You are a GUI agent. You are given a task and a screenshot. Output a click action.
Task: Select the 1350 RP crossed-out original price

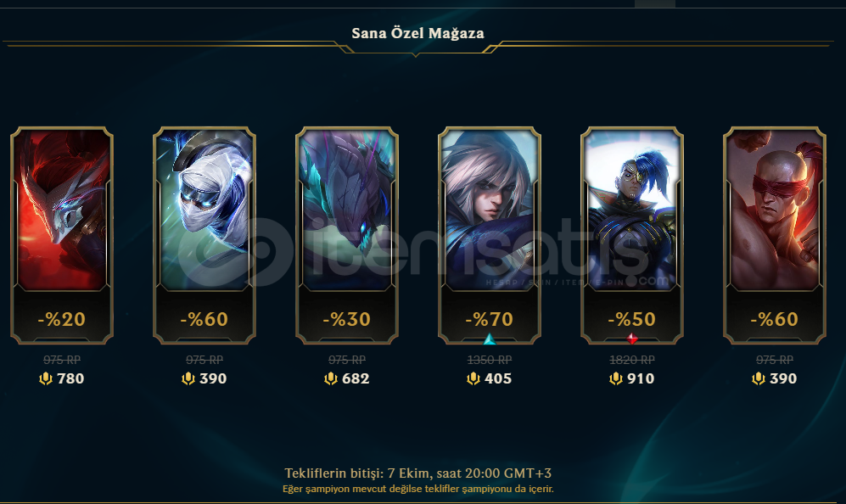point(490,360)
